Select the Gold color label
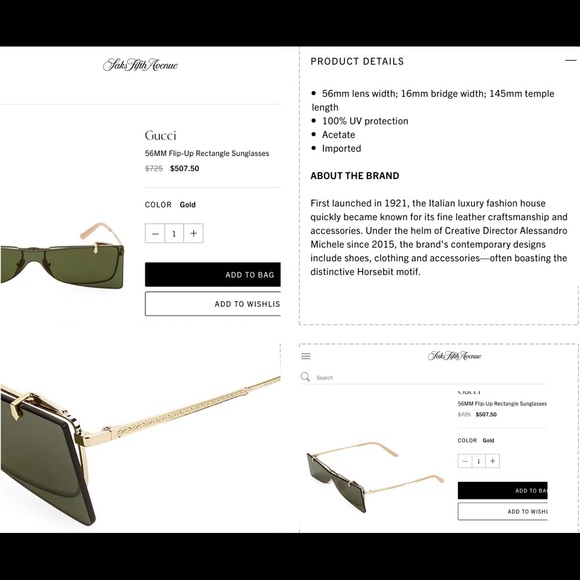580x580 pixels. tap(188, 205)
